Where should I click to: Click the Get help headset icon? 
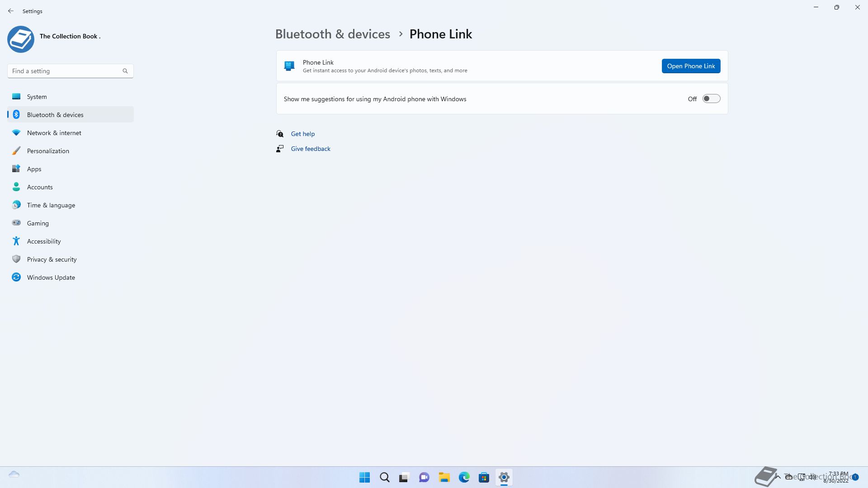tap(280, 134)
